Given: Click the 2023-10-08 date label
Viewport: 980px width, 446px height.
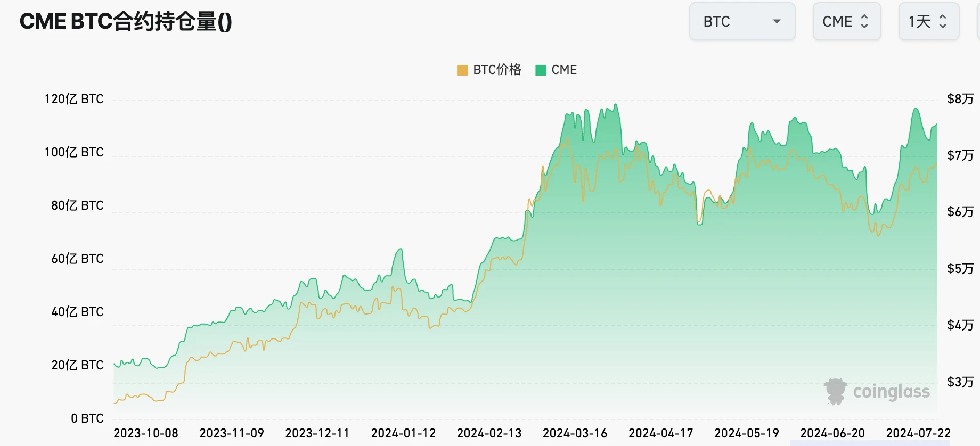Looking at the screenshot, I should (146, 433).
